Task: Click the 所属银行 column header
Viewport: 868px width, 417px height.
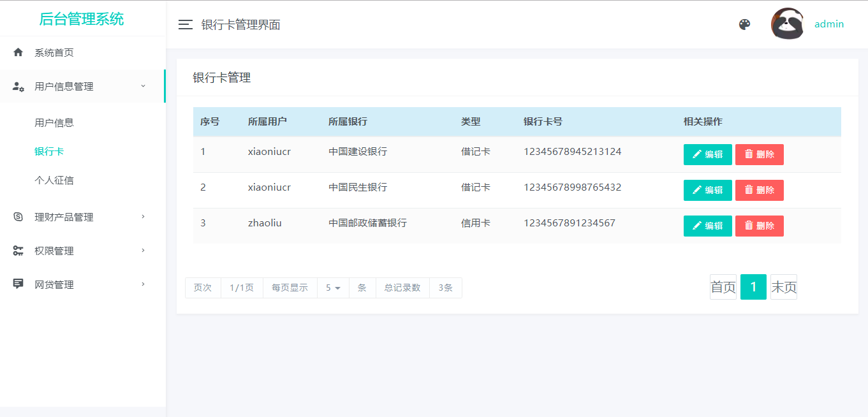Action: [x=348, y=122]
